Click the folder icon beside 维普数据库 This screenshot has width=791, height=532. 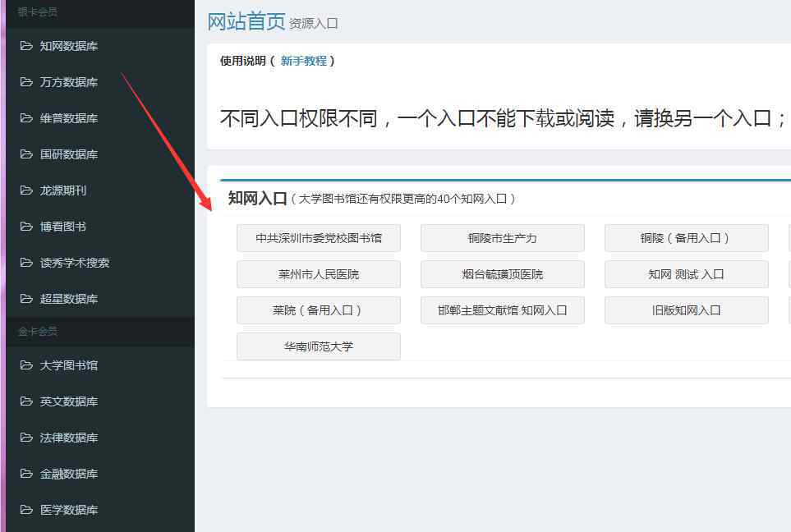click(26, 118)
